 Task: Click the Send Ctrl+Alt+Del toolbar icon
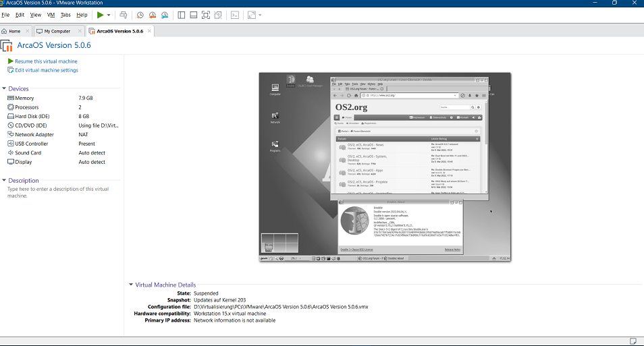[x=124, y=16]
